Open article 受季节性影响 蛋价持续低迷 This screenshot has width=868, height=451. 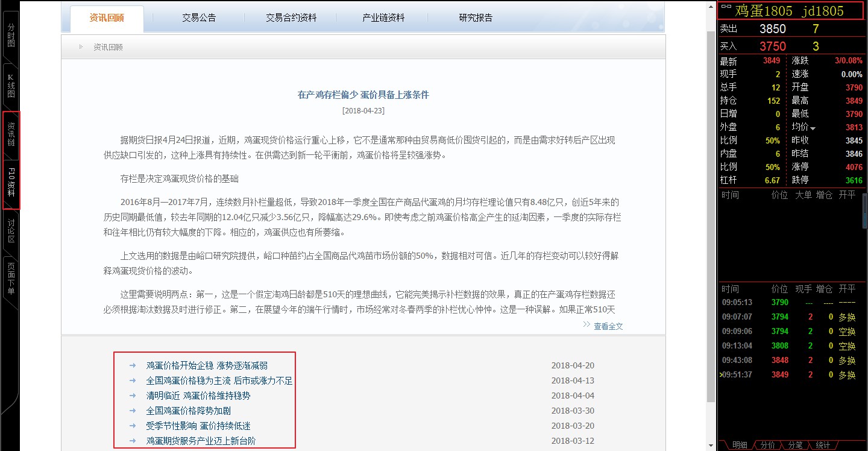point(206,426)
